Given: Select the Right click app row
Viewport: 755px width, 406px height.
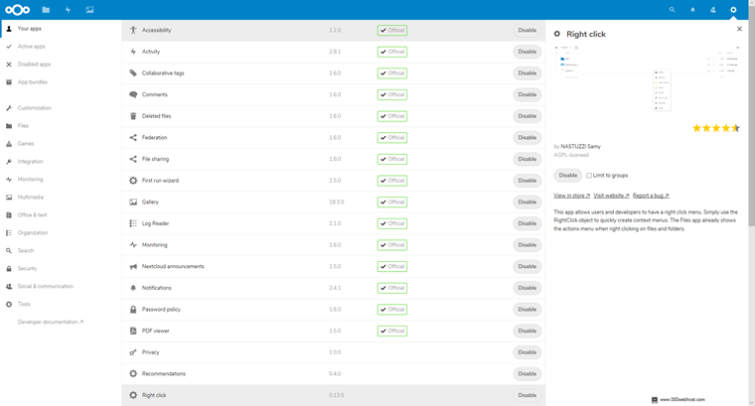Looking at the screenshot, I should pyautogui.click(x=333, y=395).
